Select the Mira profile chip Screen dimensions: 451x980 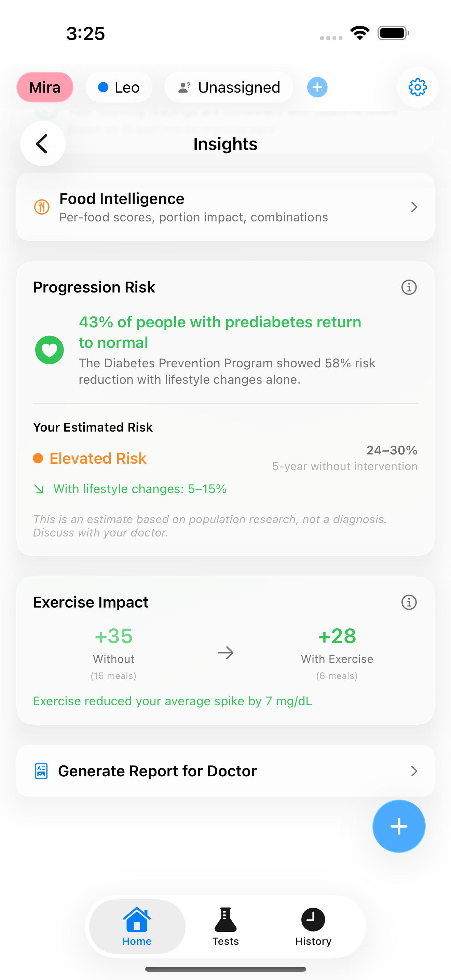[45, 87]
